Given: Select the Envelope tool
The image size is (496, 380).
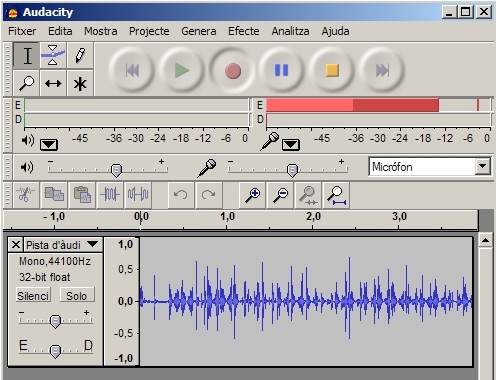Looking at the screenshot, I should tap(53, 55).
